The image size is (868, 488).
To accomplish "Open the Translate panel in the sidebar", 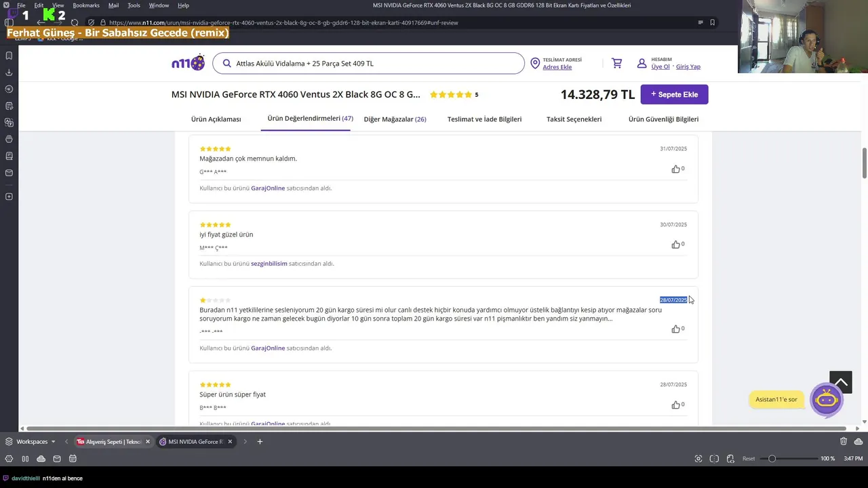I will pyautogui.click(x=9, y=123).
